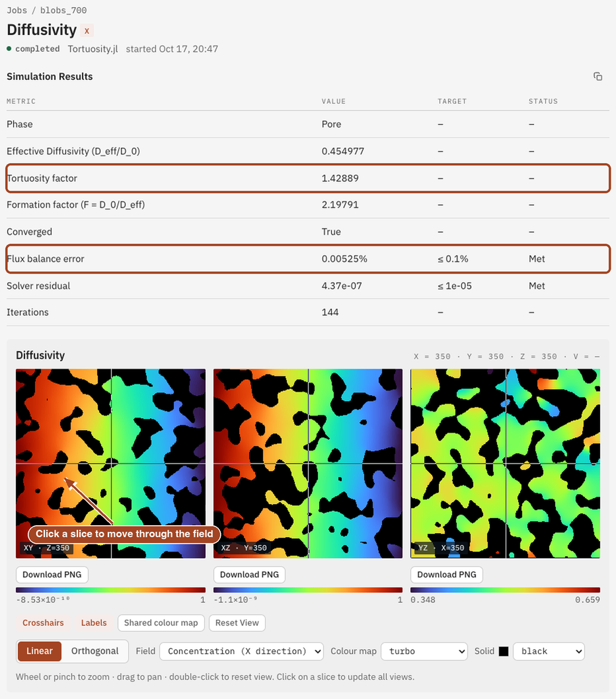Click the Met status in Flux balance row
The image size is (616, 699).
pyautogui.click(x=537, y=259)
